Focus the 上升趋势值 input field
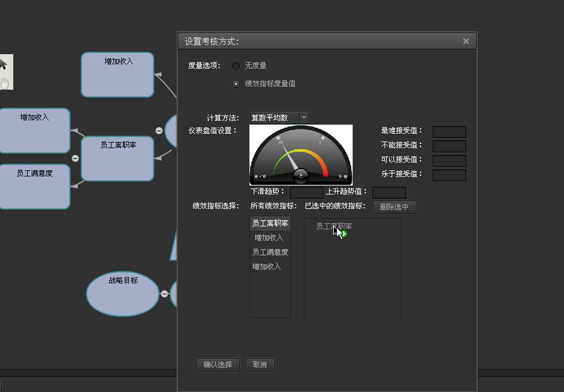The height and width of the screenshot is (392, 564). (x=389, y=192)
